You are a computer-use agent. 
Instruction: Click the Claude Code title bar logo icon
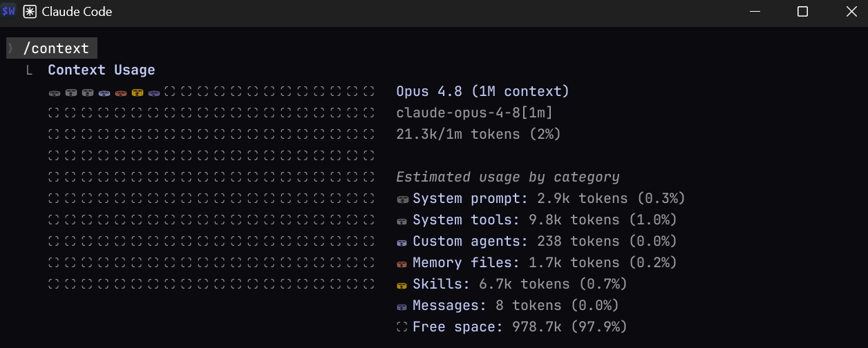pyautogui.click(x=30, y=12)
